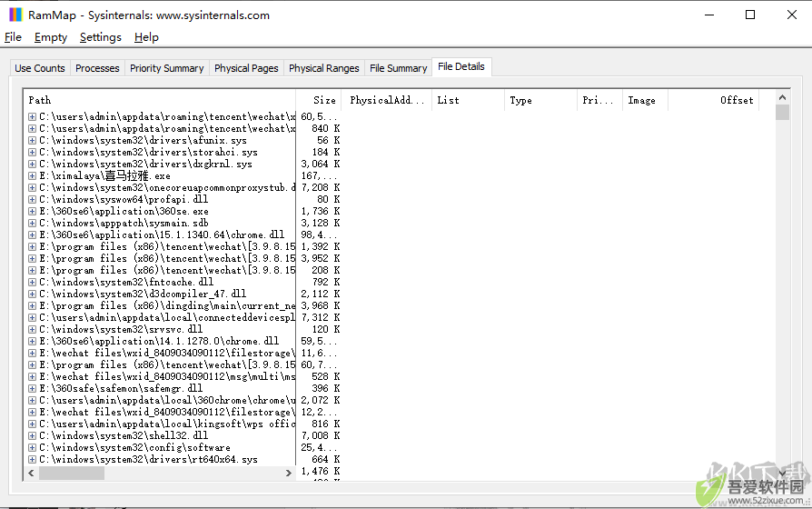The image size is (812, 509).
Task: Click horizontal scrollbar right arrow
Action: 289,474
